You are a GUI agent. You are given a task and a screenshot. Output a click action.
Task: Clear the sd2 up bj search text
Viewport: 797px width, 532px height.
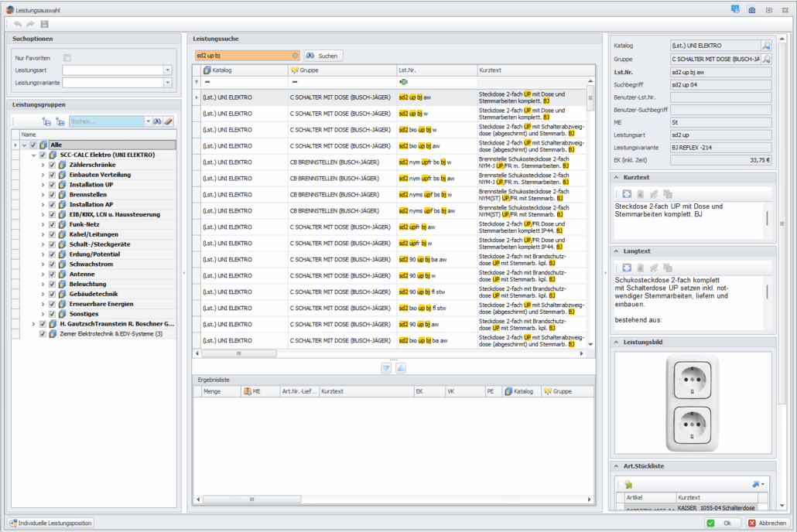tap(295, 56)
